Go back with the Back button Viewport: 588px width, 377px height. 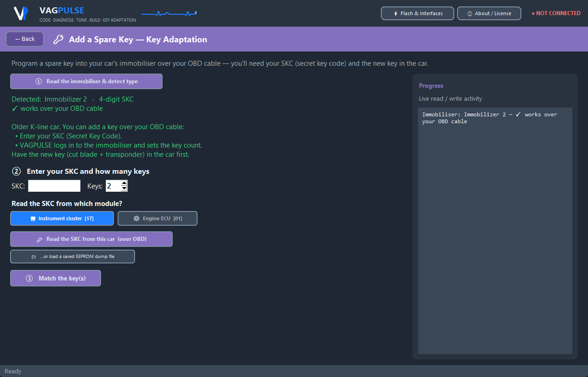point(25,39)
